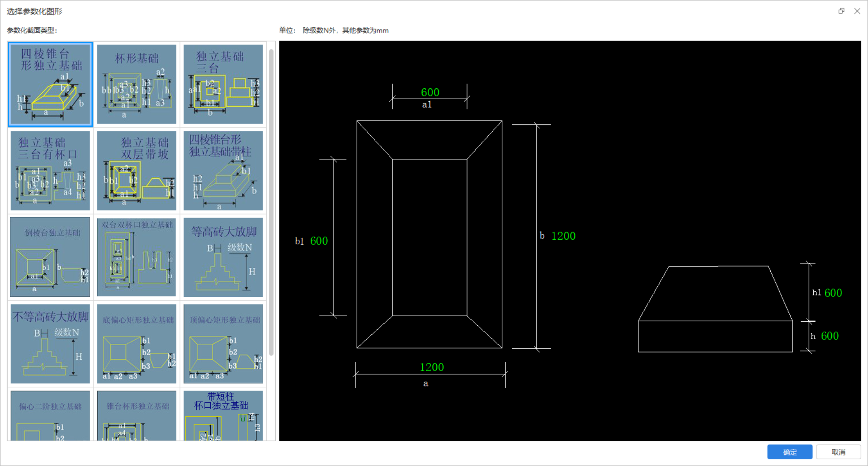Viewport: 868px width, 466px height.
Task: Edit the b value 1200
Action: click(563, 236)
